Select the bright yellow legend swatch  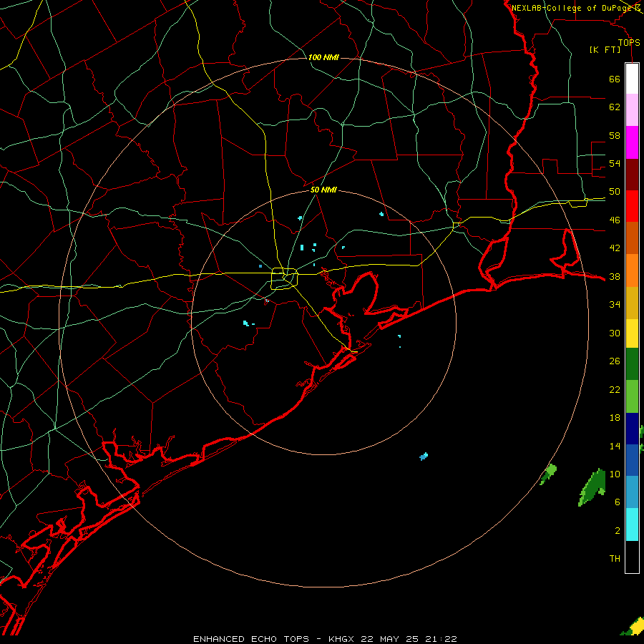(632, 333)
